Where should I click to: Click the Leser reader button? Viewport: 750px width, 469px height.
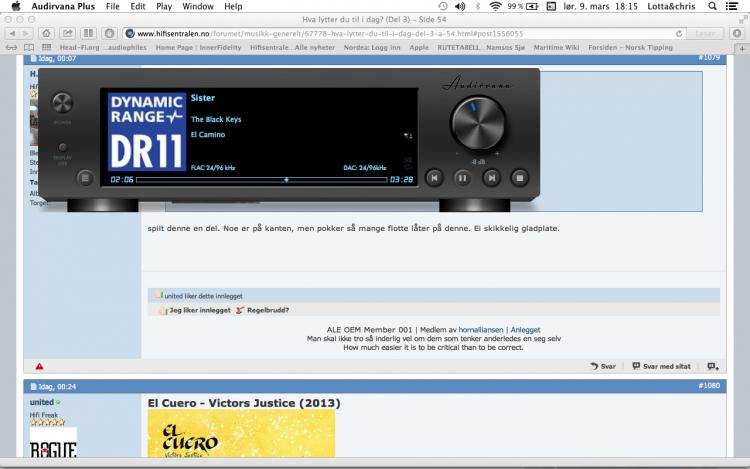705,34
